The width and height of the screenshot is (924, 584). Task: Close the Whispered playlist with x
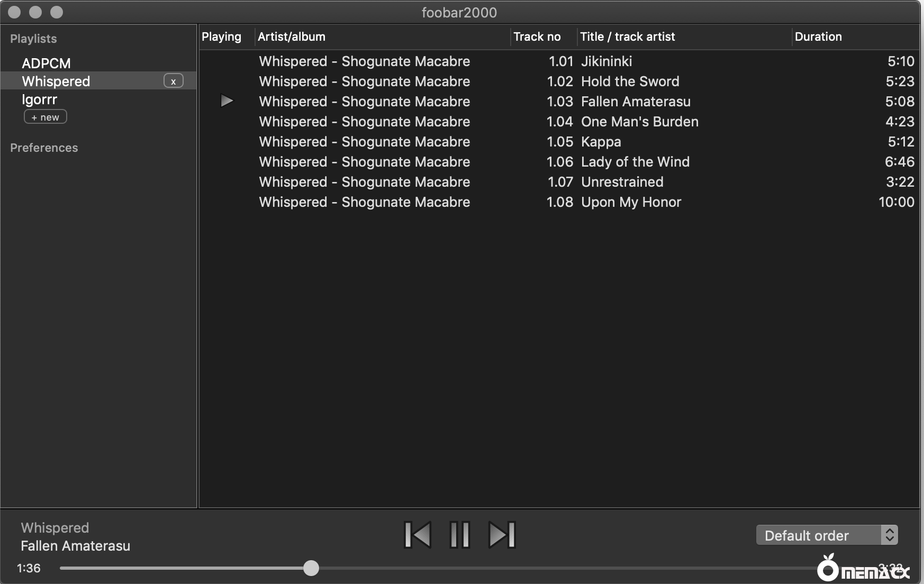click(x=173, y=81)
